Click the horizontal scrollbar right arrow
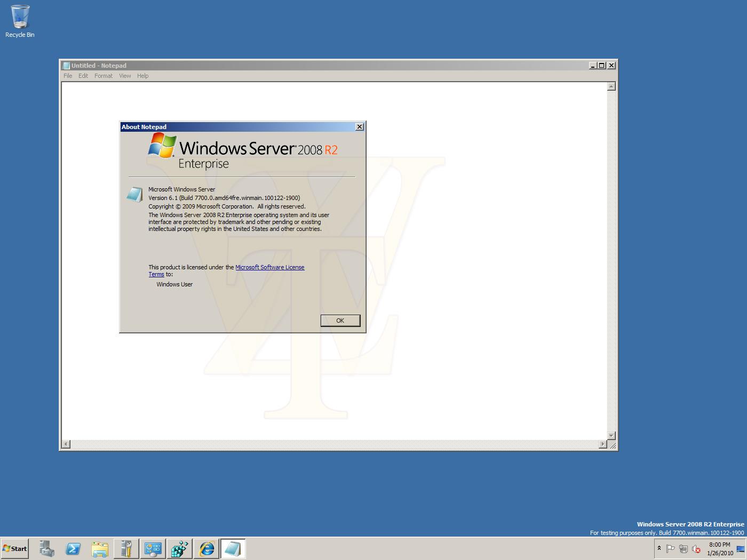 tap(603, 444)
